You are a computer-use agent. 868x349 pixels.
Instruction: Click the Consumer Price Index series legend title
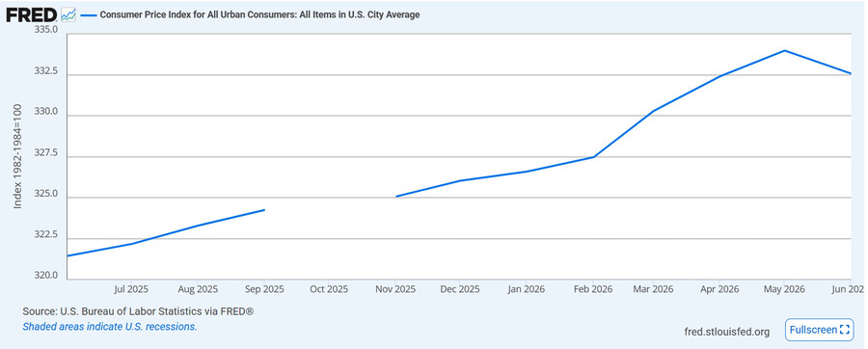pos(259,14)
